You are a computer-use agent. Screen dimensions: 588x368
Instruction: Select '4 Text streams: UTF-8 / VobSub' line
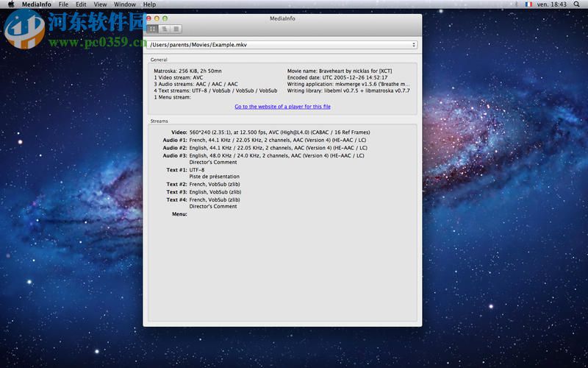(215, 91)
